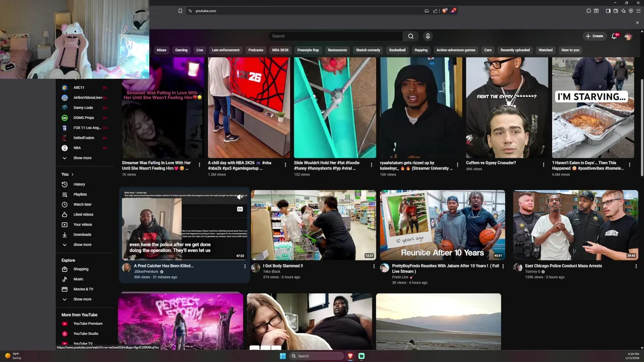Select the Freestyle Rap filter chip
Screen dimensions: 644x362
pos(308,50)
